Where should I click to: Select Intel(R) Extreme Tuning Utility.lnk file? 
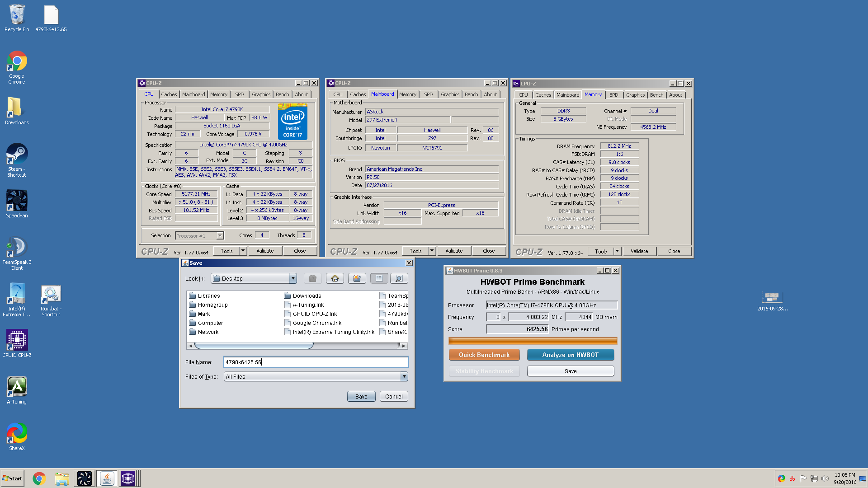[x=329, y=332]
